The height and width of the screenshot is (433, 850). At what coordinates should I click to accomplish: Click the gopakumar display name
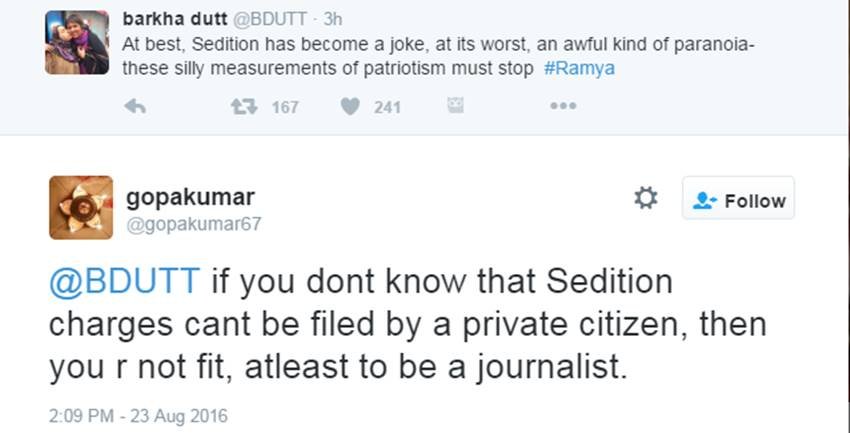click(191, 196)
